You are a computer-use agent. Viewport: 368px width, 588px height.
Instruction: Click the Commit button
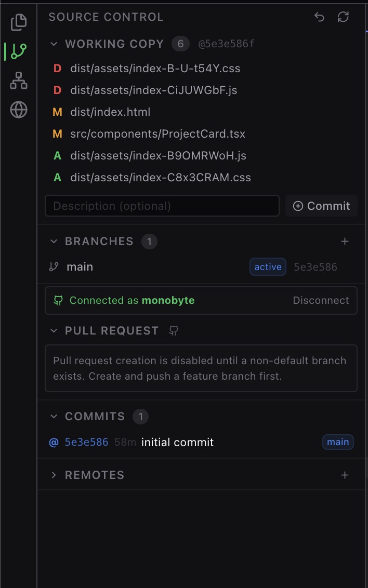click(321, 206)
